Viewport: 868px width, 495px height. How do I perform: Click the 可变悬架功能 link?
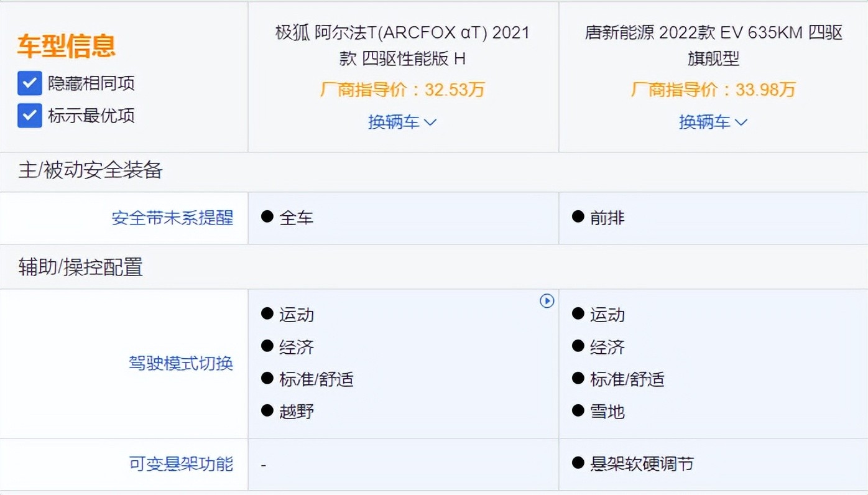click(x=181, y=464)
